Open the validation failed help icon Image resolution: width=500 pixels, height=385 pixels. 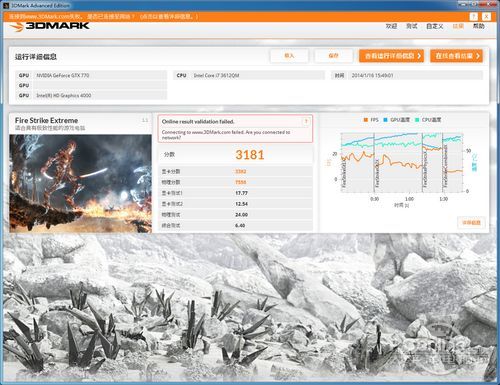point(306,122)
